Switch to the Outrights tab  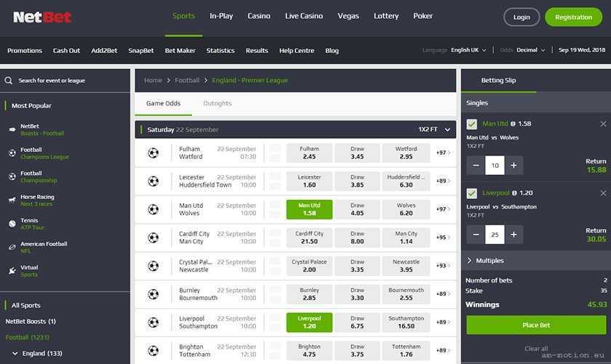point(217,103)
